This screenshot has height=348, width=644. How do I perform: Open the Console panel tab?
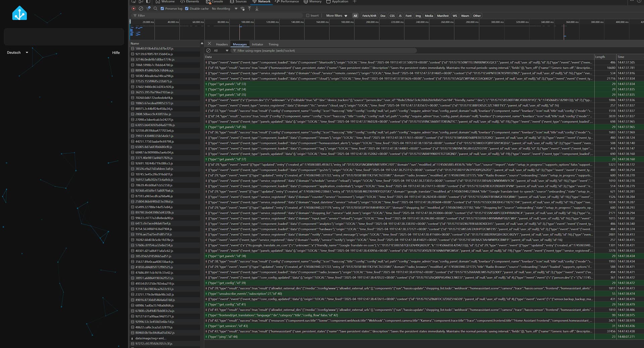tap(215, 2)
